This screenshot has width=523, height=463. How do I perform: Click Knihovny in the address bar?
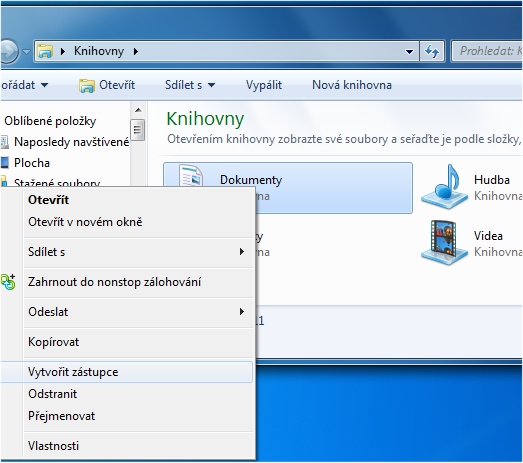(x=99, y=51)
